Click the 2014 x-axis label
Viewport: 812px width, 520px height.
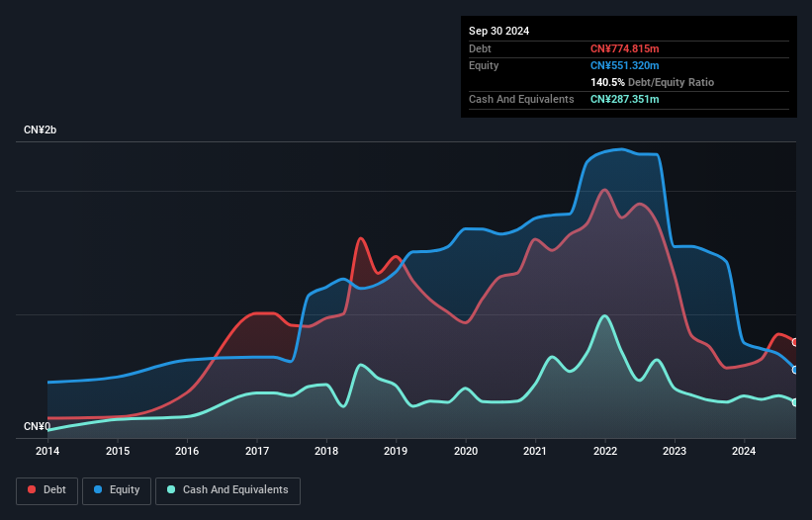click(x=47, y=451)
